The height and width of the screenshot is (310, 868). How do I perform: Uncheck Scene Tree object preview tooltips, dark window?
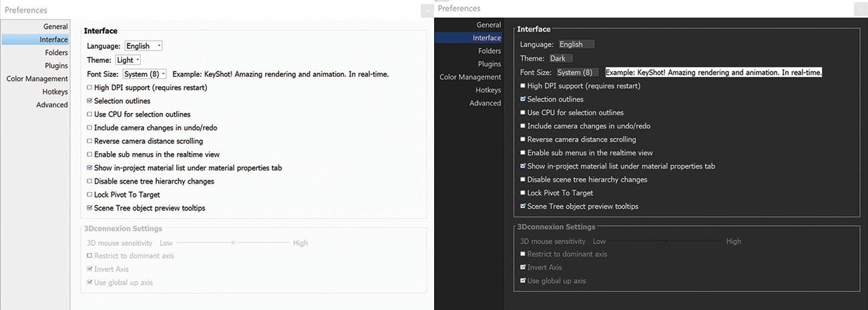coord(523,206)
